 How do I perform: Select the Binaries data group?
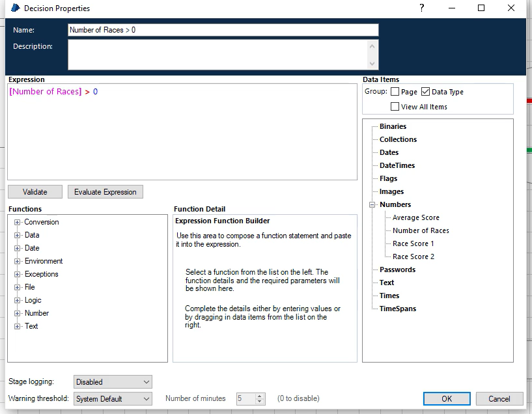point(393,126)
